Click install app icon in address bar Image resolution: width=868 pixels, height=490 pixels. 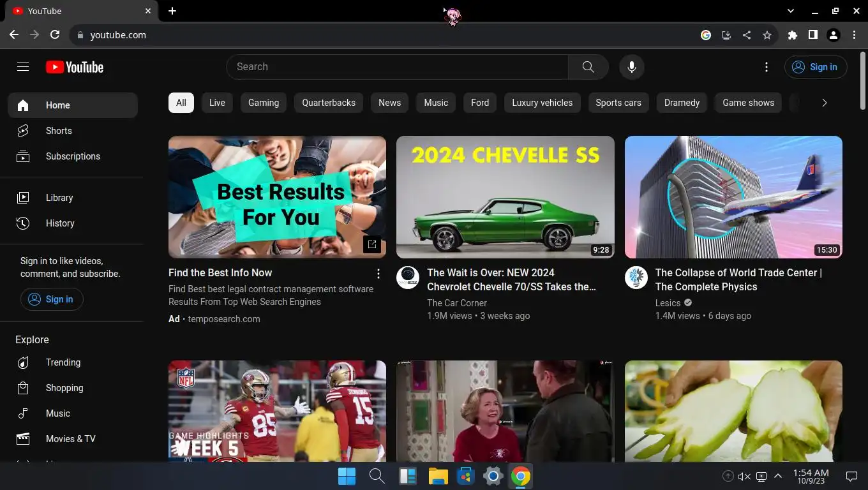click(726, 35)
